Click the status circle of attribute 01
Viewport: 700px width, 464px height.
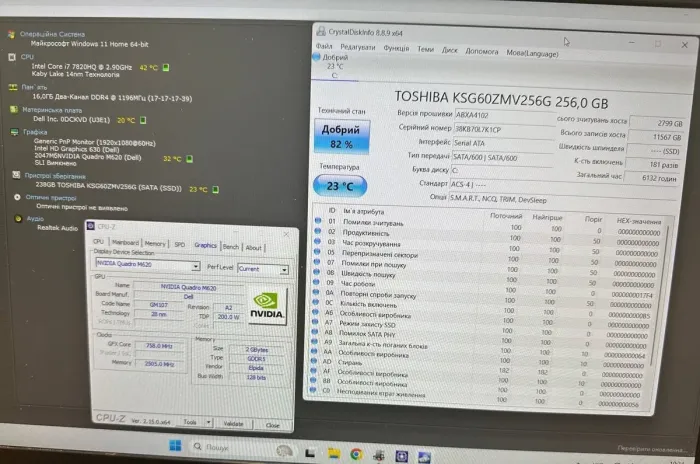[x=318, y=221]
